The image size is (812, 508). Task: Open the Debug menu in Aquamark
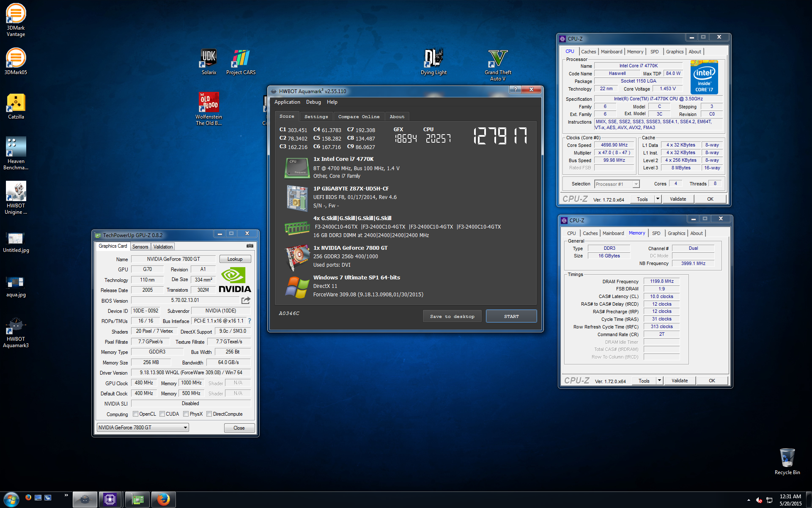click(313, 102)
